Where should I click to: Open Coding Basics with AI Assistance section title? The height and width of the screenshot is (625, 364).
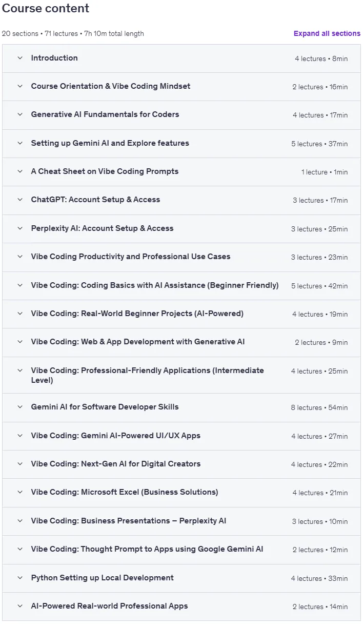tap(155, 285)
